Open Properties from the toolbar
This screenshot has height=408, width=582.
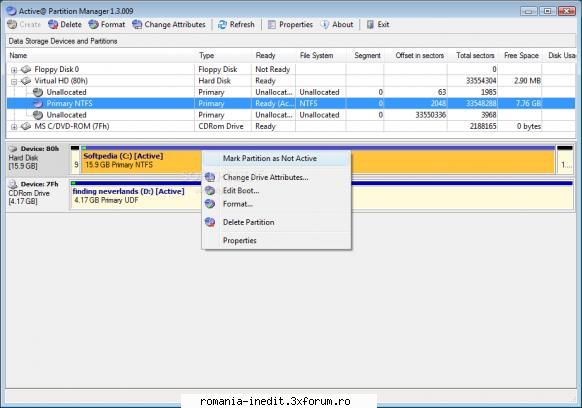(291, 25)
